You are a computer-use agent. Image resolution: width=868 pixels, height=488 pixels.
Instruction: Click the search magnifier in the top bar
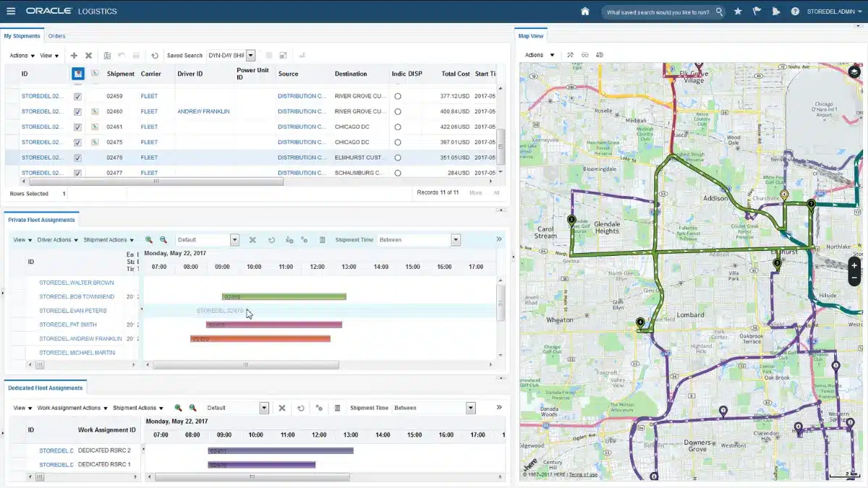point(718,12)
